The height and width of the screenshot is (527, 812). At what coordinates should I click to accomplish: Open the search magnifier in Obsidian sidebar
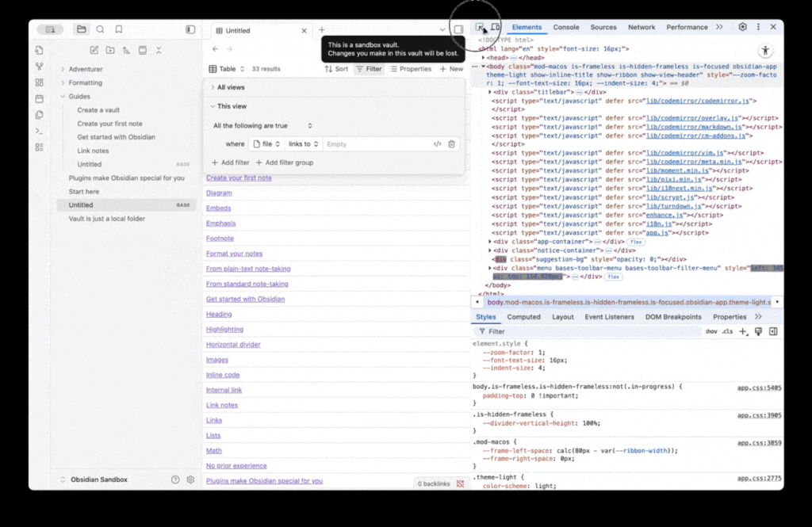click(100, 30)
